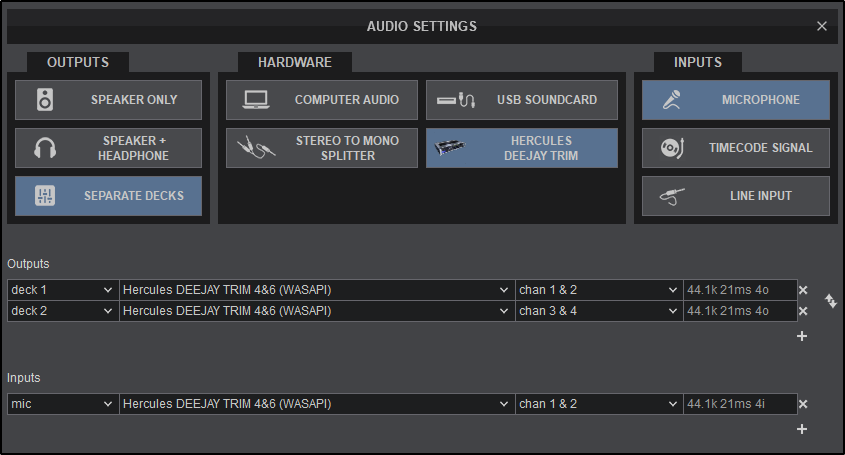Choose the Speaker + Headphone output

pos(108,148)
